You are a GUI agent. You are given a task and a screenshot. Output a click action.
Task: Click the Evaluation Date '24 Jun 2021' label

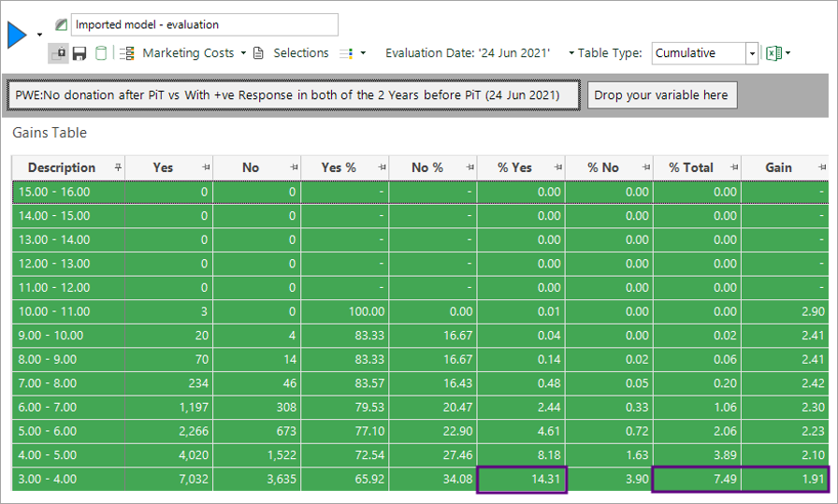468,53
